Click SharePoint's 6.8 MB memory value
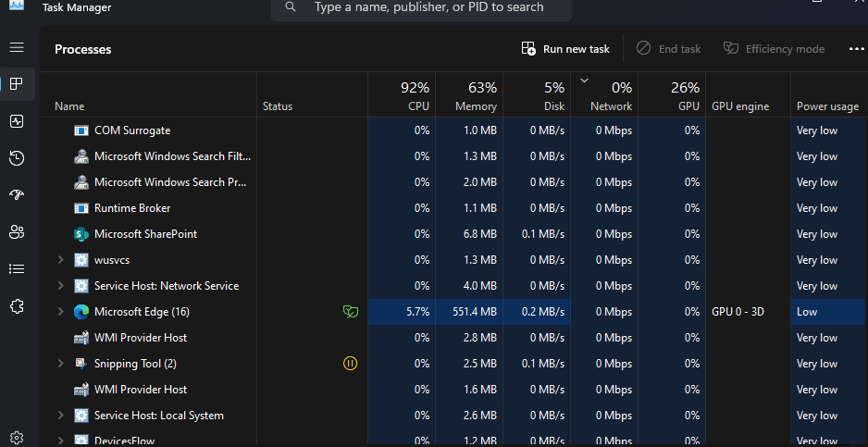 coord(480,234)
